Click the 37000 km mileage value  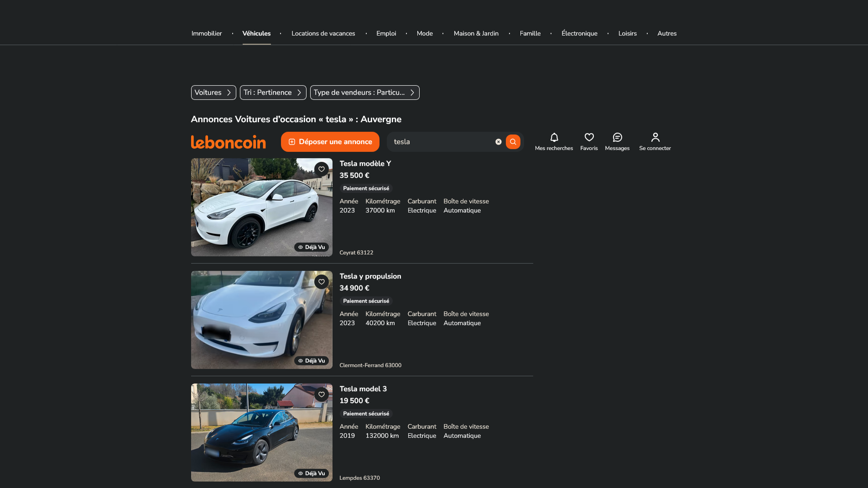(x=380, y=210)
